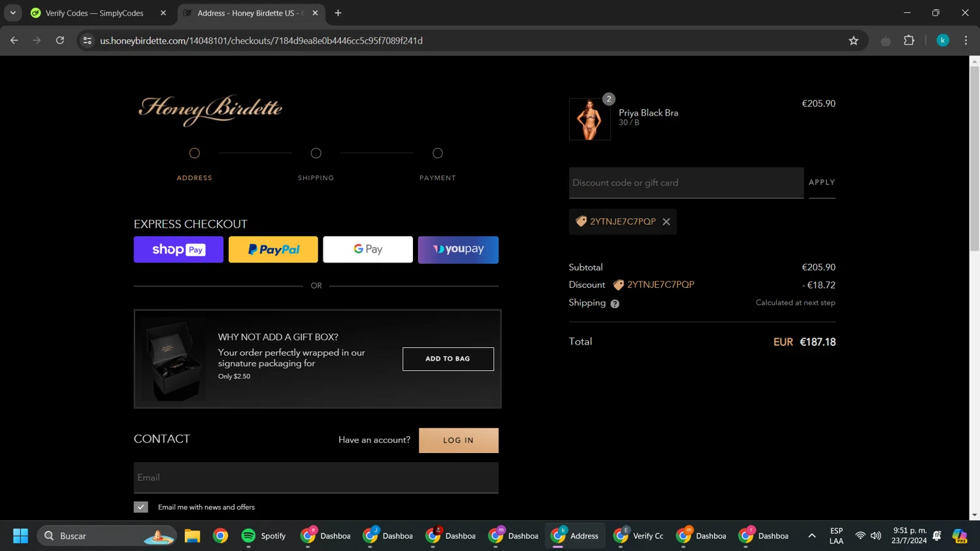This screenshot has width=980, height=551.
Task: Close the Address - Honey Birdette tab
Action: point(315,13)
